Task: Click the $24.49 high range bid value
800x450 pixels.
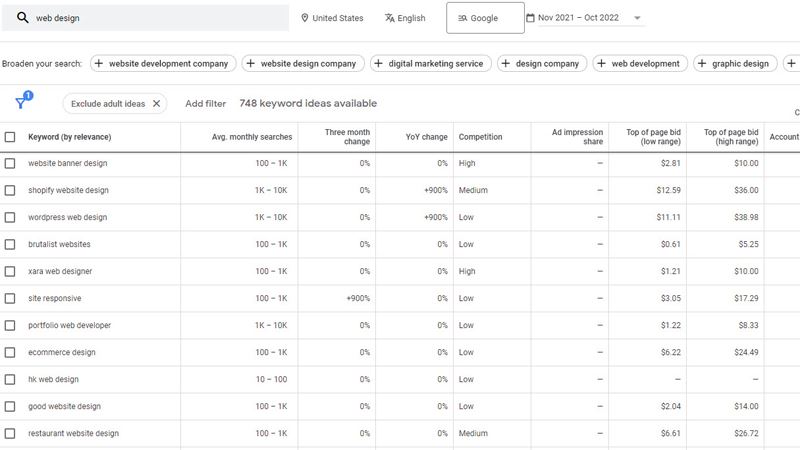Action: click(x=746, y=353)
